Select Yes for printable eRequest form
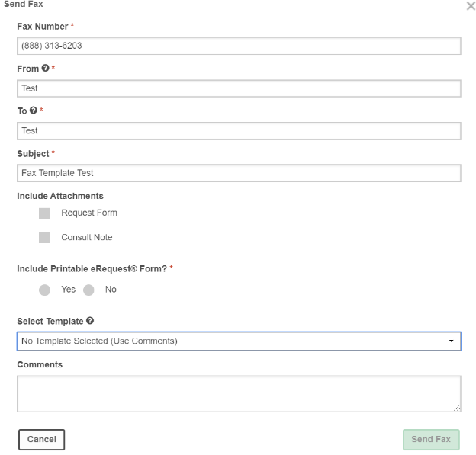 pyautogui.click(x=44, y=290)
